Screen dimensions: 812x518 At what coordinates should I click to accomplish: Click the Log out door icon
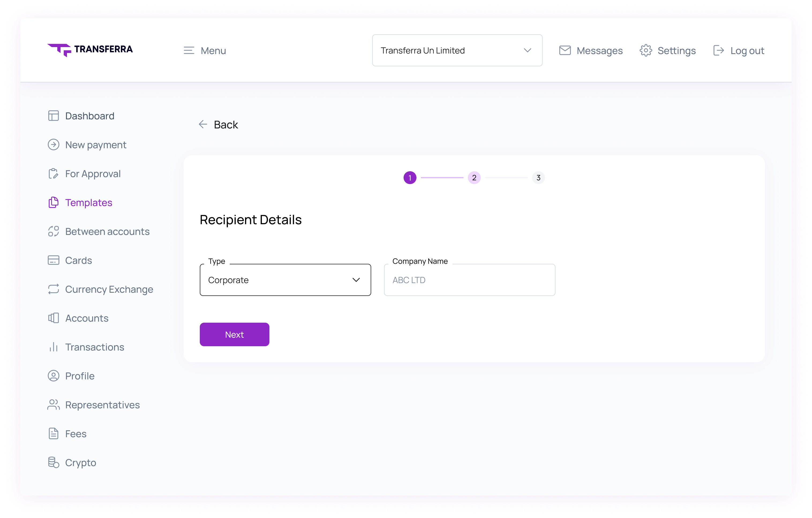click(719, 51)
